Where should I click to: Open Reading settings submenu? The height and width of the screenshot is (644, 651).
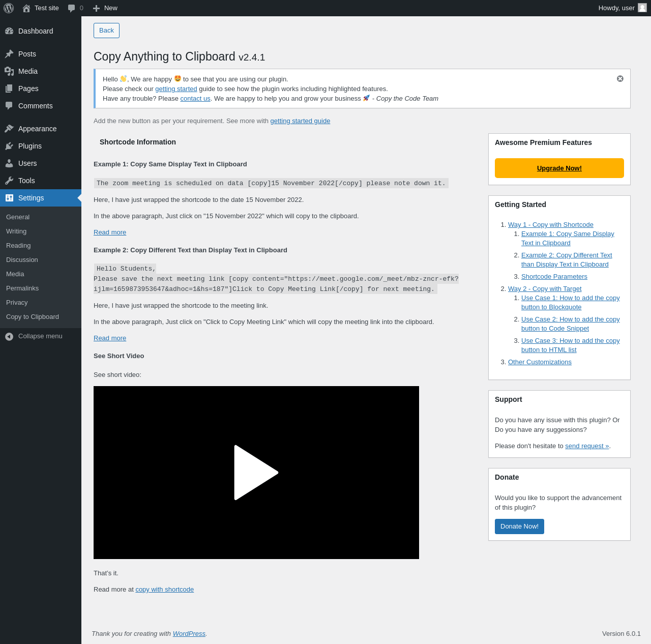(x=18, y=246)
